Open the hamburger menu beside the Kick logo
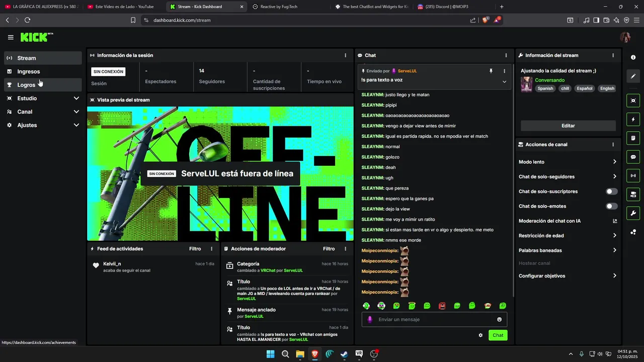 coord(11,37)
